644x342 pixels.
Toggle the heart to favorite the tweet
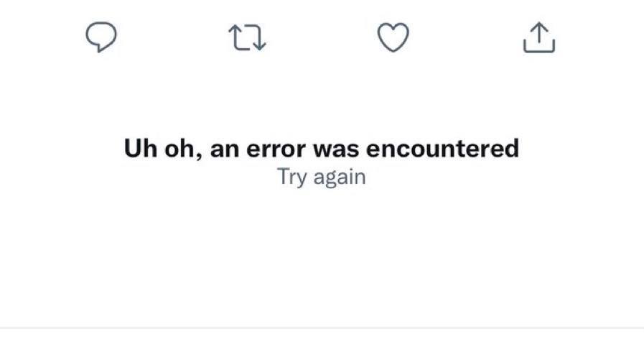tap(393, 37)
